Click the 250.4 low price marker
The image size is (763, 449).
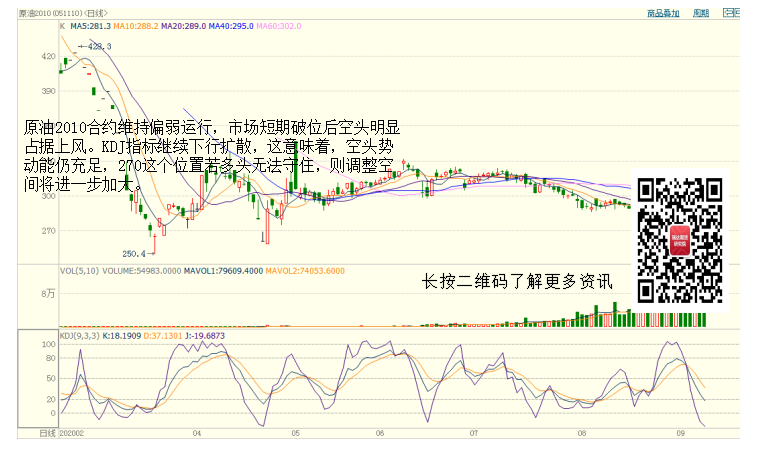[x=134, y=253]
